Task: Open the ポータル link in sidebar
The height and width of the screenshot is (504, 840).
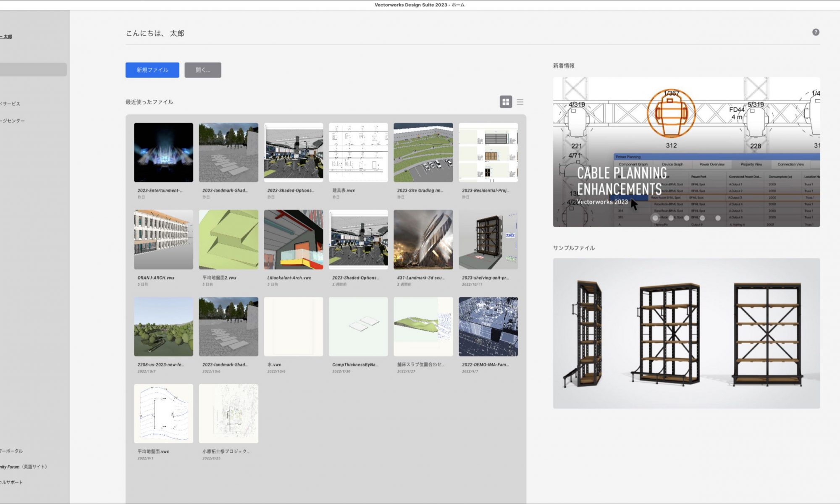Action: pyautogui.click(x=11, y=451)
